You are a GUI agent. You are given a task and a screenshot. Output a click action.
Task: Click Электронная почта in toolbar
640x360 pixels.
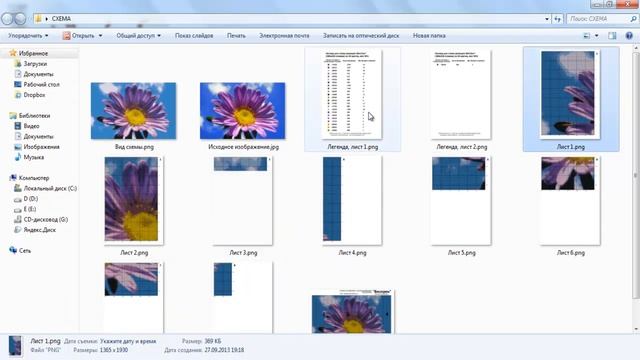point(284,36)
